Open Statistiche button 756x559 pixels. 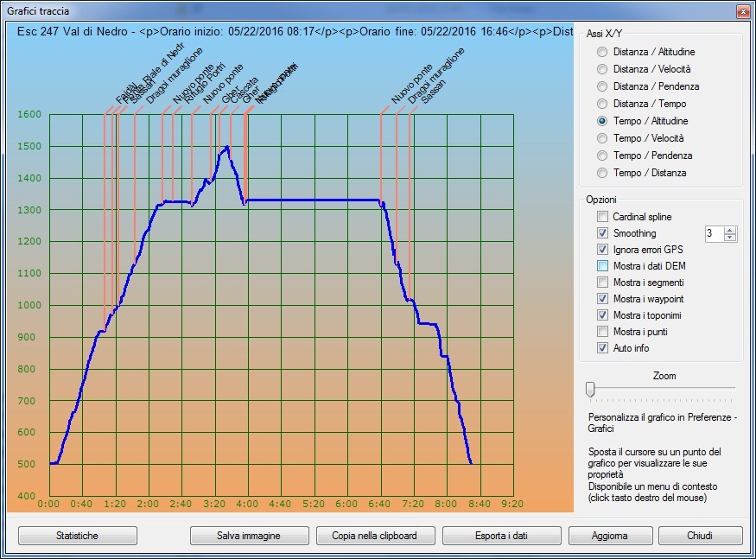point(78,536)
